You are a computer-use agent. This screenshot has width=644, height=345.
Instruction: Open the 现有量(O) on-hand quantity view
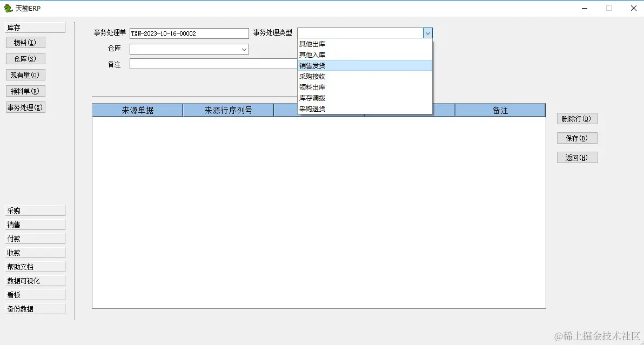[25, 75]
